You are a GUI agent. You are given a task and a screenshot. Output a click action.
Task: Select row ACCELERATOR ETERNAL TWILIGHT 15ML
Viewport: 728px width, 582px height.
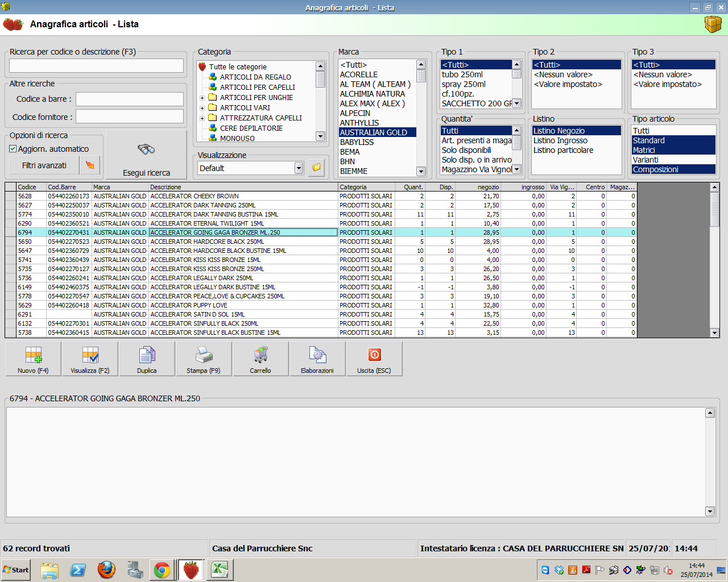coord(321,223)
